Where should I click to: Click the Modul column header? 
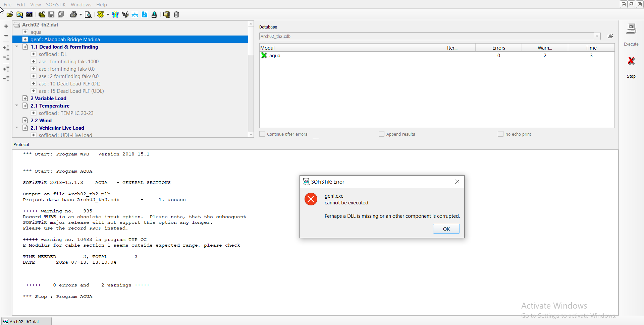coord(344,48)
